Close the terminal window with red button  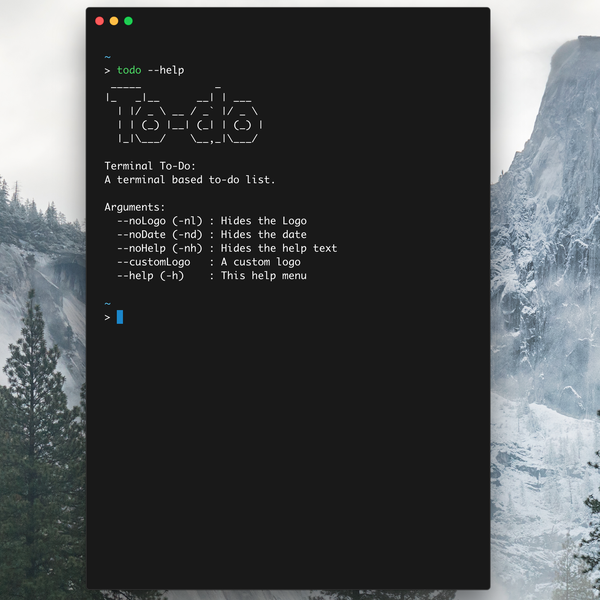tap(99, 21)
